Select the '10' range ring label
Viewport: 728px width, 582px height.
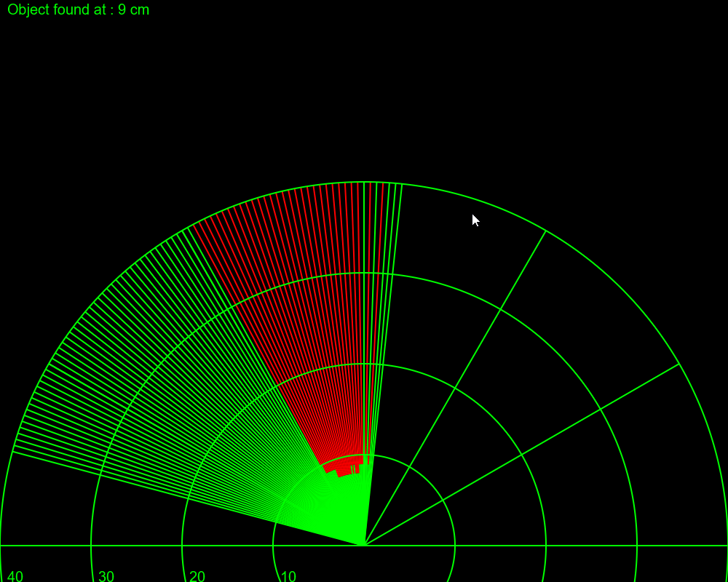pos(288,576)
